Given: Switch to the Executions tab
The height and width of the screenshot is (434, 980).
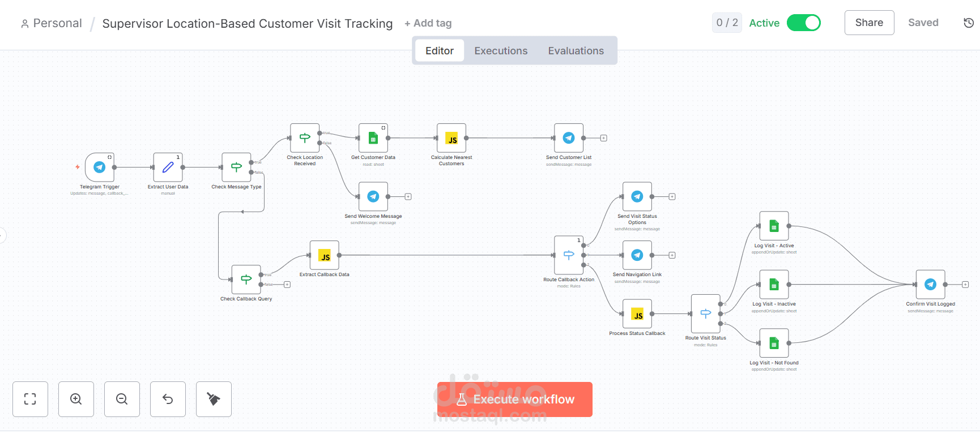Looking at the screenshot, I should coord(501,50).
